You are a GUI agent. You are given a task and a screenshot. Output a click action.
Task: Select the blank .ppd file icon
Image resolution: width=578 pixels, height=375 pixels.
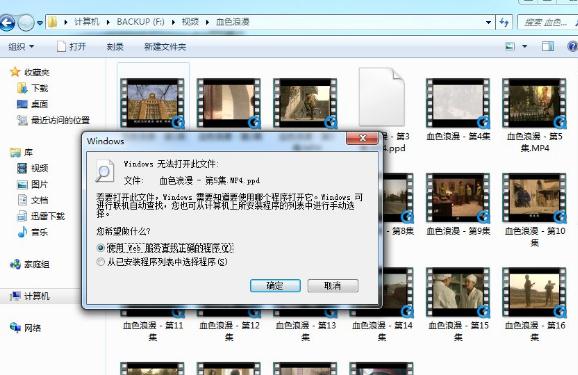click(382, 97)
